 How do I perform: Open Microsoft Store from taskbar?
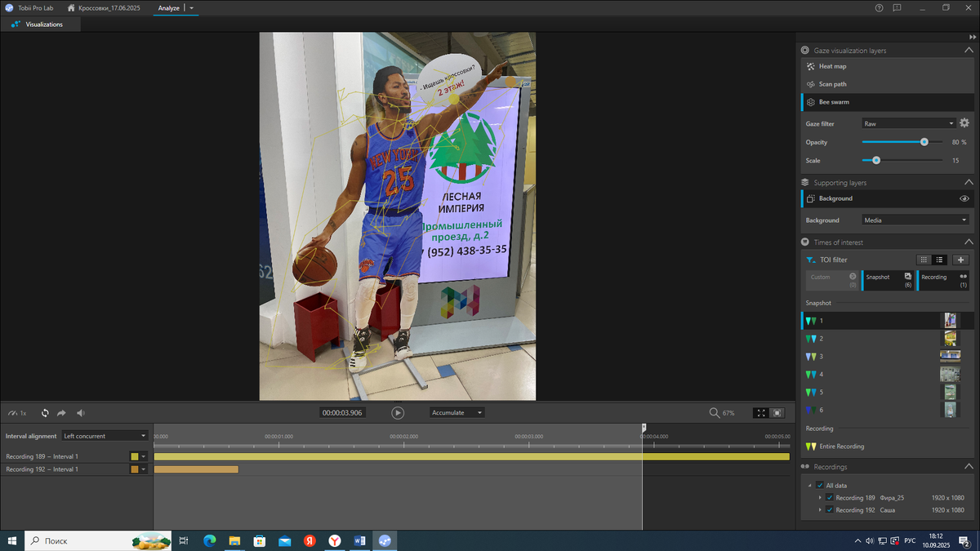coord(259,540)
